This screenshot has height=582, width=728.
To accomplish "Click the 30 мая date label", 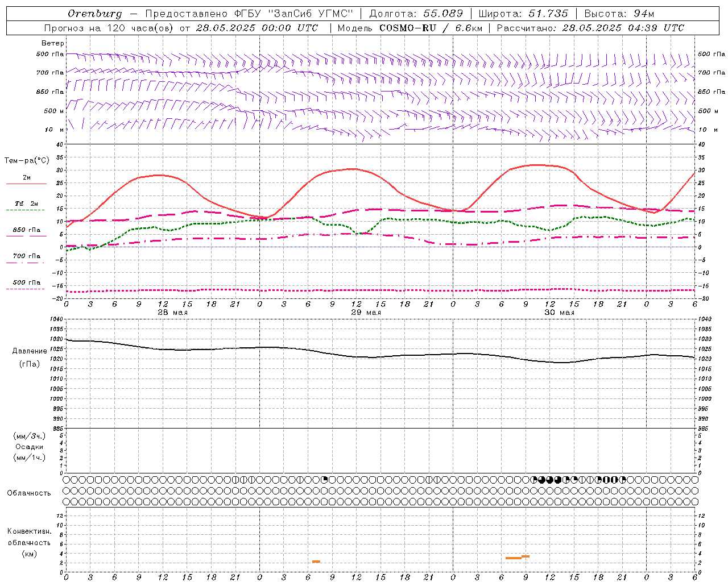I will click(x=560, y=313).
